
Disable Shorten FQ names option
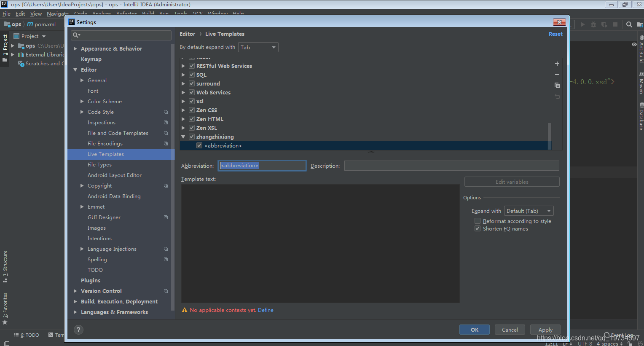click(x=478, y=228)
